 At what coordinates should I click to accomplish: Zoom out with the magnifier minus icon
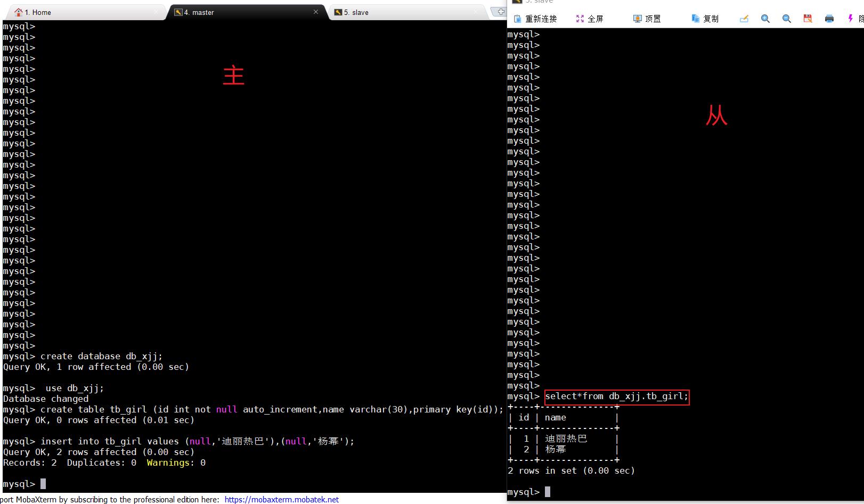(787, 19)
